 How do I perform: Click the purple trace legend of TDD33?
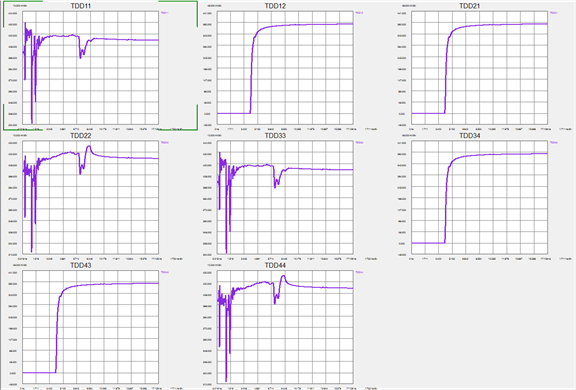coord(360,142)
